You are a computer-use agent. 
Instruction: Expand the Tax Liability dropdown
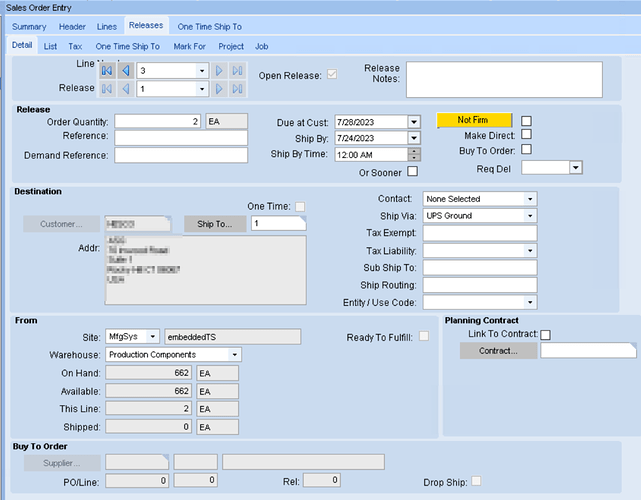pos(530,251)
